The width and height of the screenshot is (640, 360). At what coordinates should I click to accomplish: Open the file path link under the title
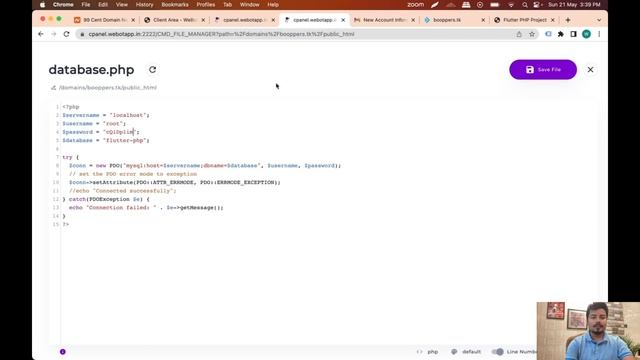point(108,87)
